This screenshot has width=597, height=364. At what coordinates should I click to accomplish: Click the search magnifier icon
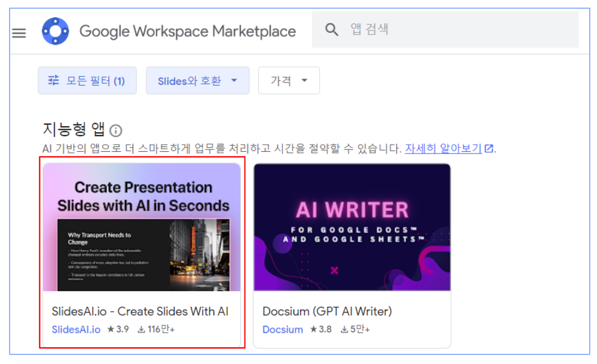pos(332,29)
